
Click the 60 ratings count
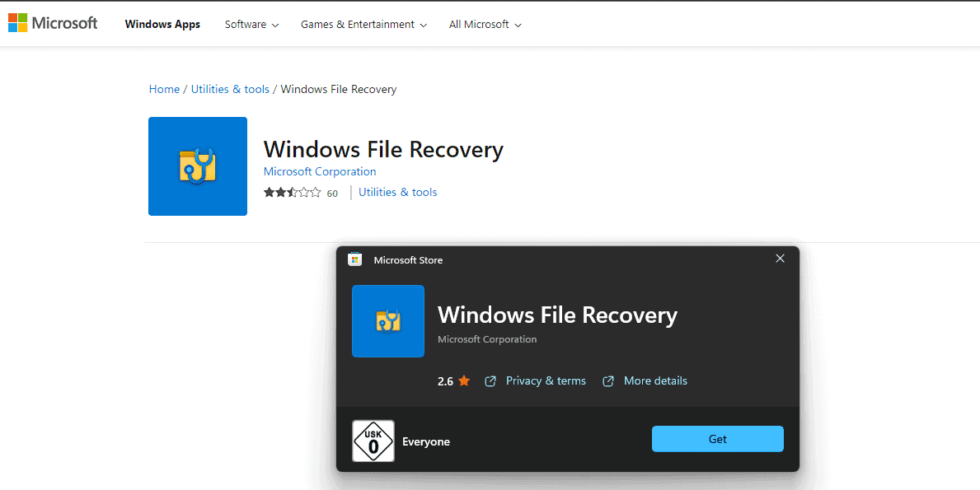coord(332,194)
